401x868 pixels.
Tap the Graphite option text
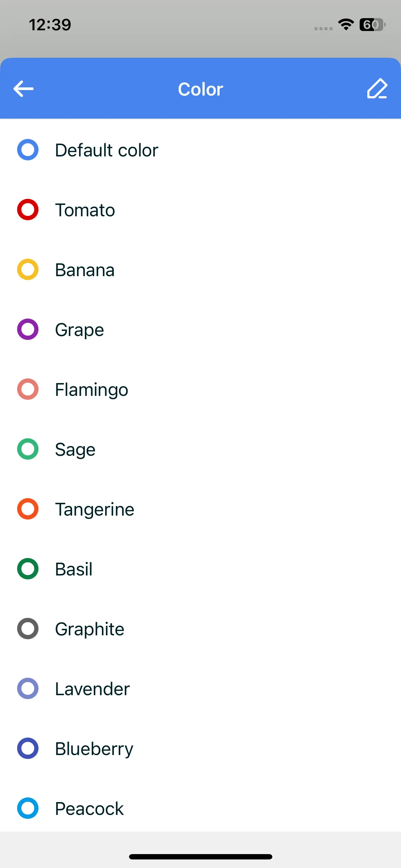tap(89, 629)
